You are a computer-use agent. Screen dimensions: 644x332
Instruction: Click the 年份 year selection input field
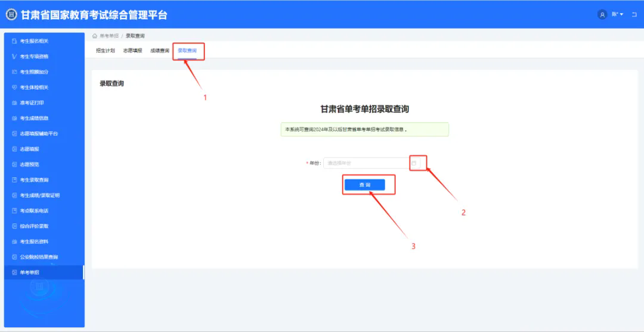[371, 164]
